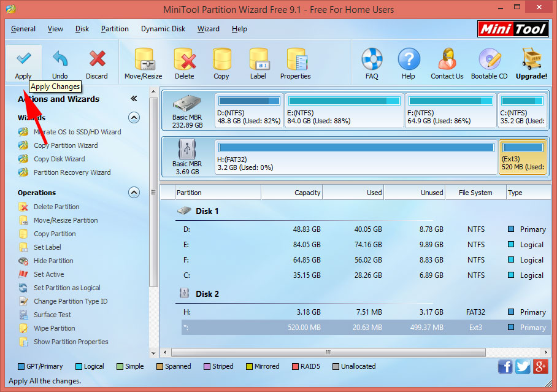Select the H: FAT32 partition bar block
The width and height of the screenshot is (557, 392).
(x=356, y=157)
